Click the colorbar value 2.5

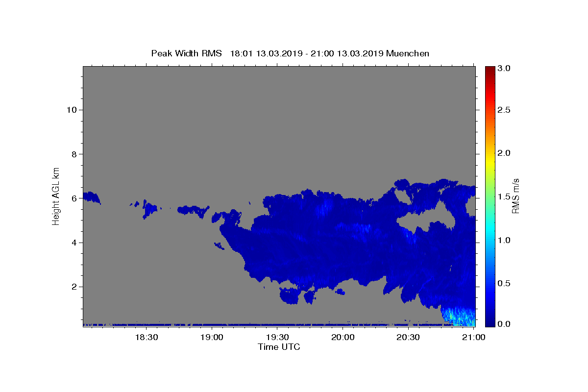click(x=505, y=110)
